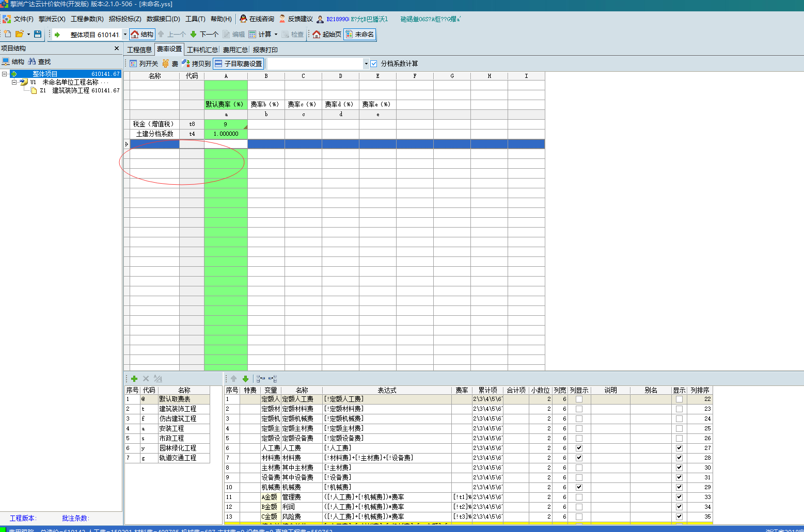Open the 工具(T) menu
Viewport: 804px width, 532px height.
point(195,19)
